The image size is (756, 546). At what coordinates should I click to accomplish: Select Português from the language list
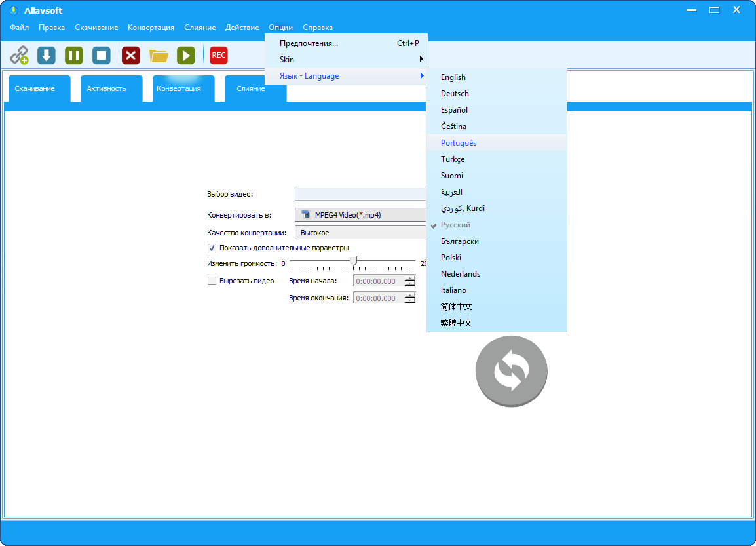pyautogui.click(x=459, y=143)
